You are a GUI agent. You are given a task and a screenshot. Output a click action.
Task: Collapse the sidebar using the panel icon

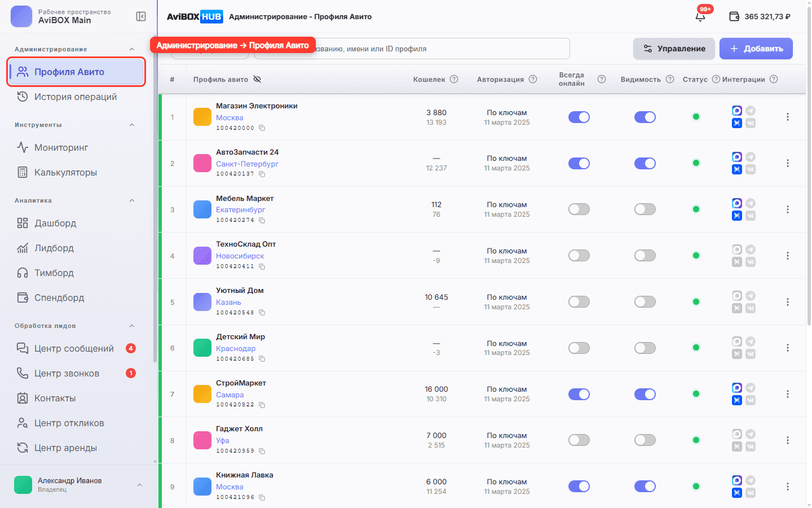[x=141, y=16]
